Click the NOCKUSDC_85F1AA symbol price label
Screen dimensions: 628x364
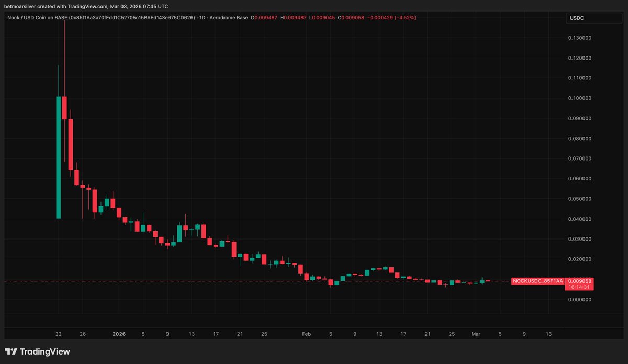point(537,281)
